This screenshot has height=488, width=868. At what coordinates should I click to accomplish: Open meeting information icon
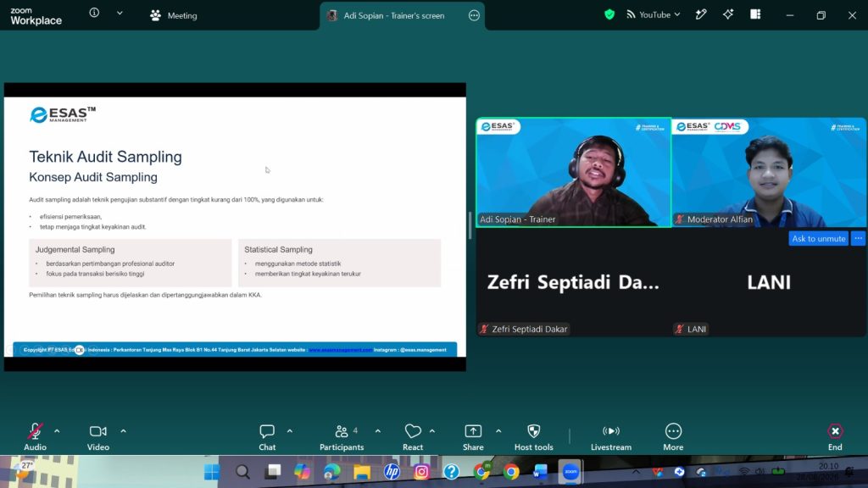click(94, 13)
